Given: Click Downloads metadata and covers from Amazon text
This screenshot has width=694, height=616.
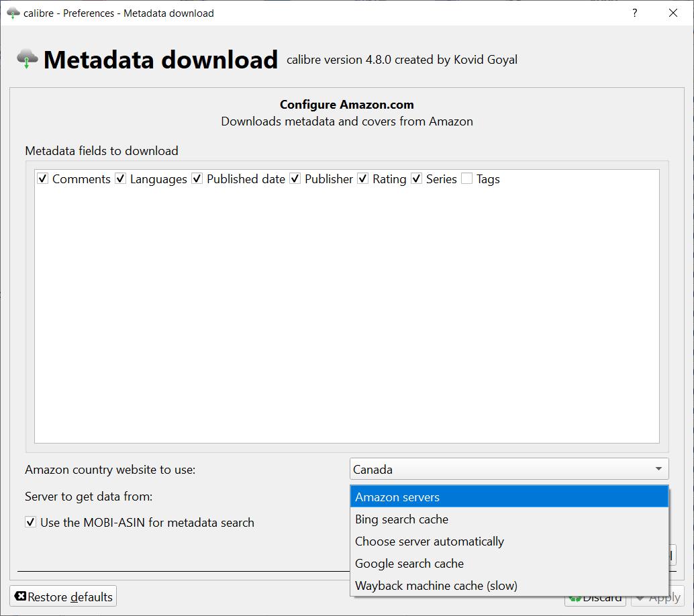Looking at the screenshot, I should [347, 121].
